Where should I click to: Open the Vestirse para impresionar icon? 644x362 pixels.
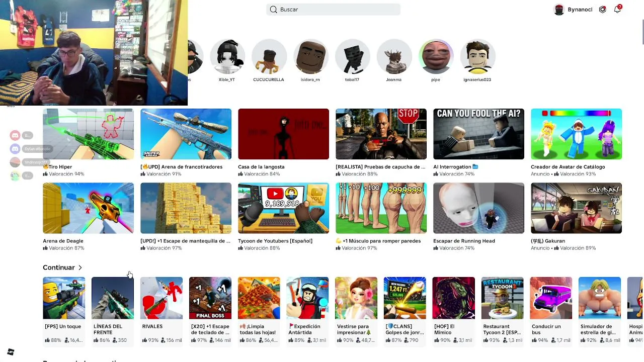(356, 298)
